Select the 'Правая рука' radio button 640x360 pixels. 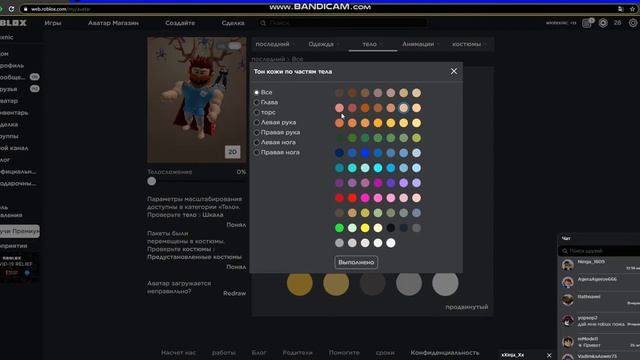(x=256, y=132)
